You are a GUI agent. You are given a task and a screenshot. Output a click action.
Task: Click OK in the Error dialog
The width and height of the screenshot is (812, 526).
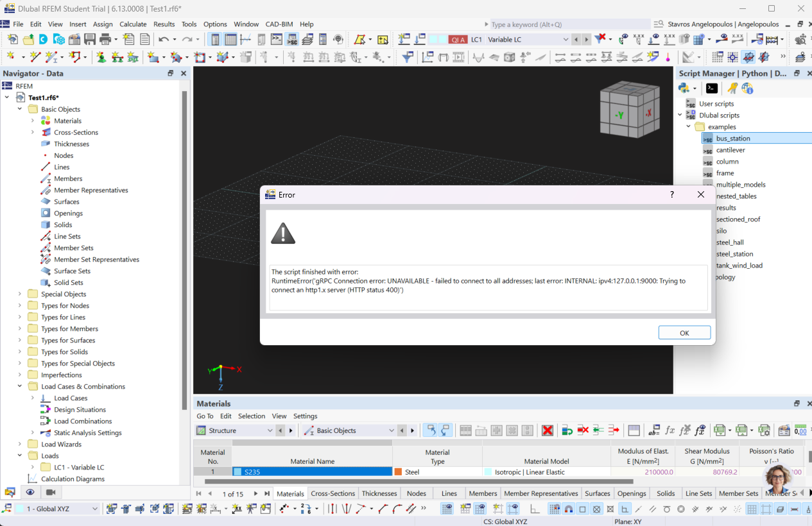click(x=684, y=332)
